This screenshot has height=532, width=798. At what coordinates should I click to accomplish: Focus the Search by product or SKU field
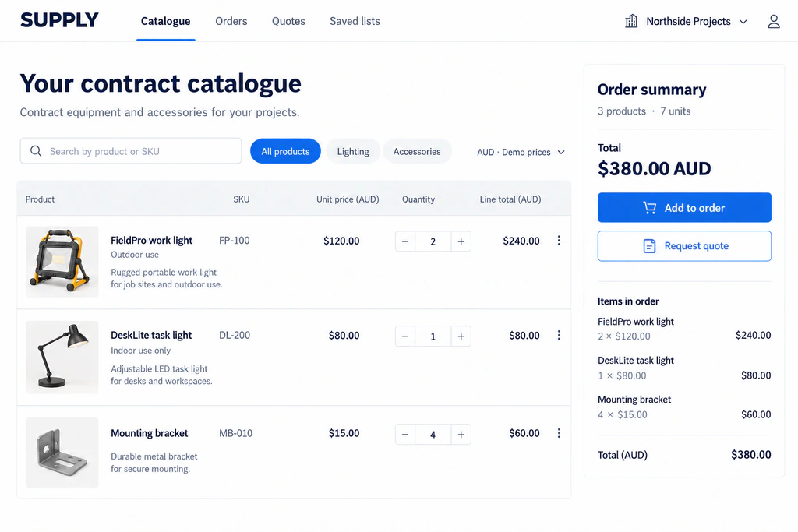click(x=131, y=151)
